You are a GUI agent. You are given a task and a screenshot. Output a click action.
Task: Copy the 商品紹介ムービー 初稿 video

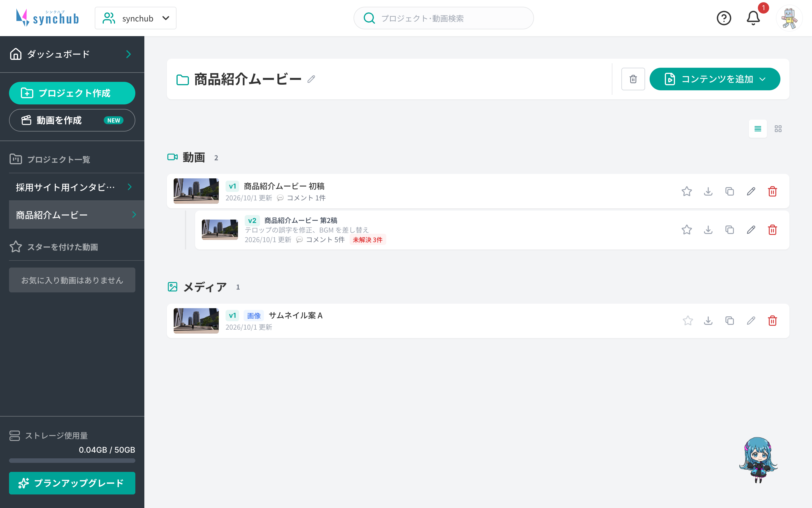[729, 191]
